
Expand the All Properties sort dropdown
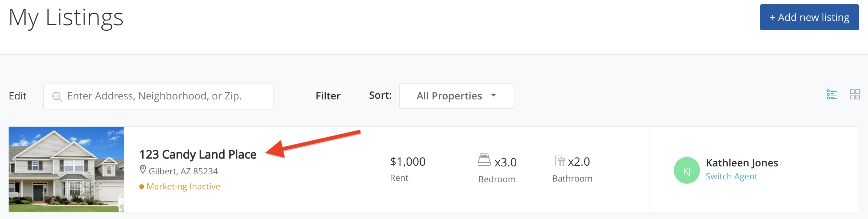click(456, 96)
